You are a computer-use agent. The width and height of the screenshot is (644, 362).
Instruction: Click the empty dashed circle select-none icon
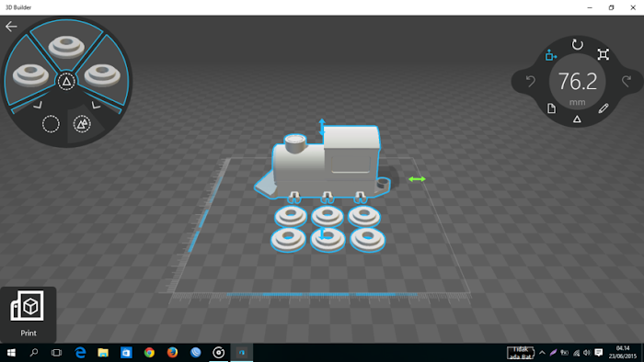51,124
